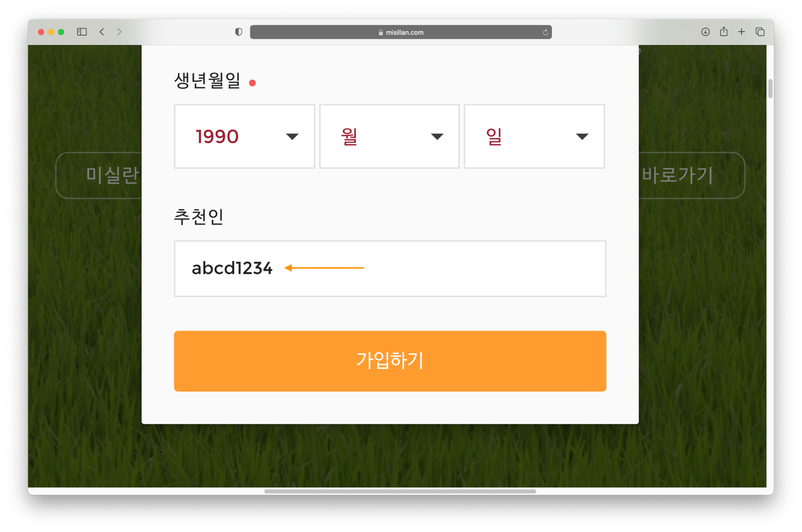The width and height of the screenshot is (802, 532).
Task: Open the share sheet icon
Action: point(724,31)
